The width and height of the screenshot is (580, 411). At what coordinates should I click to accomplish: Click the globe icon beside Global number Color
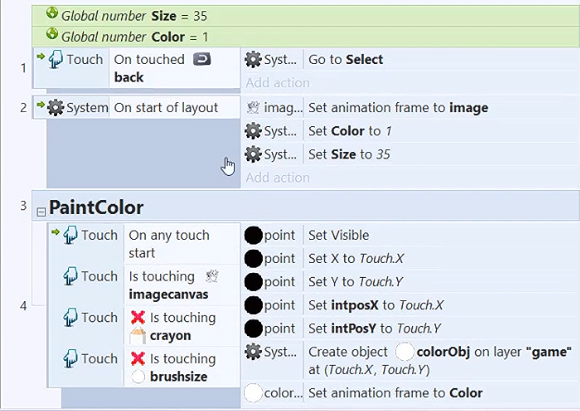[52, 34]
